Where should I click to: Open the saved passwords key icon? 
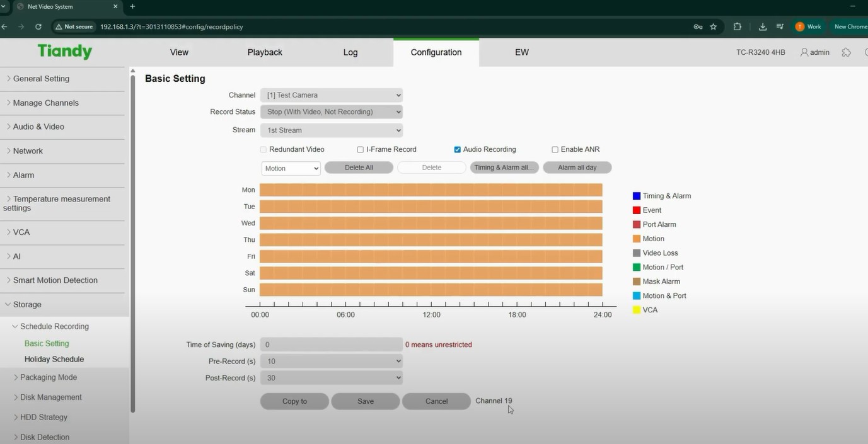coord(697,27)
